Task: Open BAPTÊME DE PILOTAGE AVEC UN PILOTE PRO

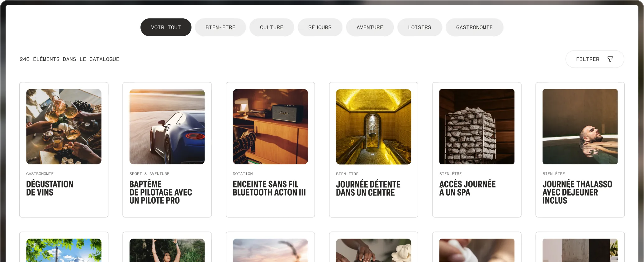Action: [x=161, y=192]
